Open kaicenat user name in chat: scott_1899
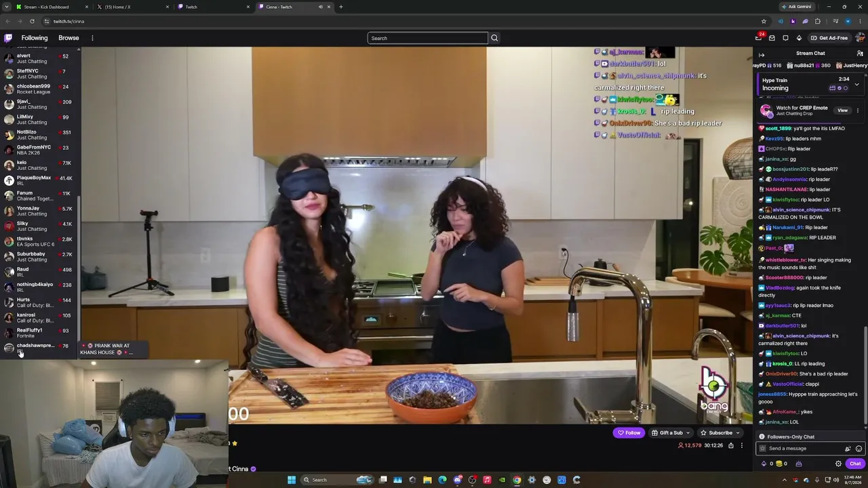Screen dimensions: 868x488 click(778, 129)
